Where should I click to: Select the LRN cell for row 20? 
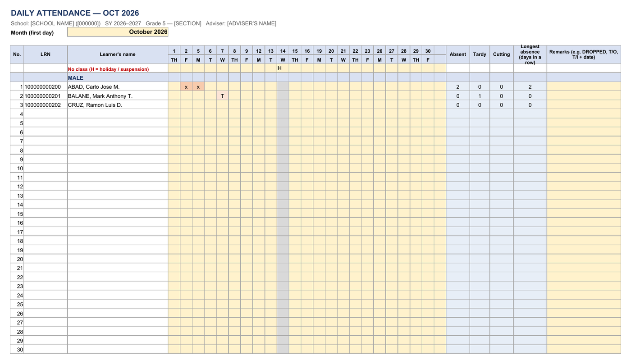[46, 259]
